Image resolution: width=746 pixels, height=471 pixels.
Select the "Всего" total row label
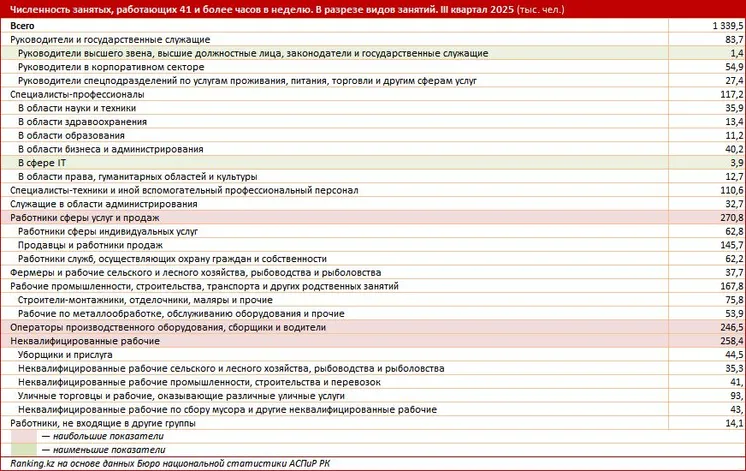(x=23, y=25)
